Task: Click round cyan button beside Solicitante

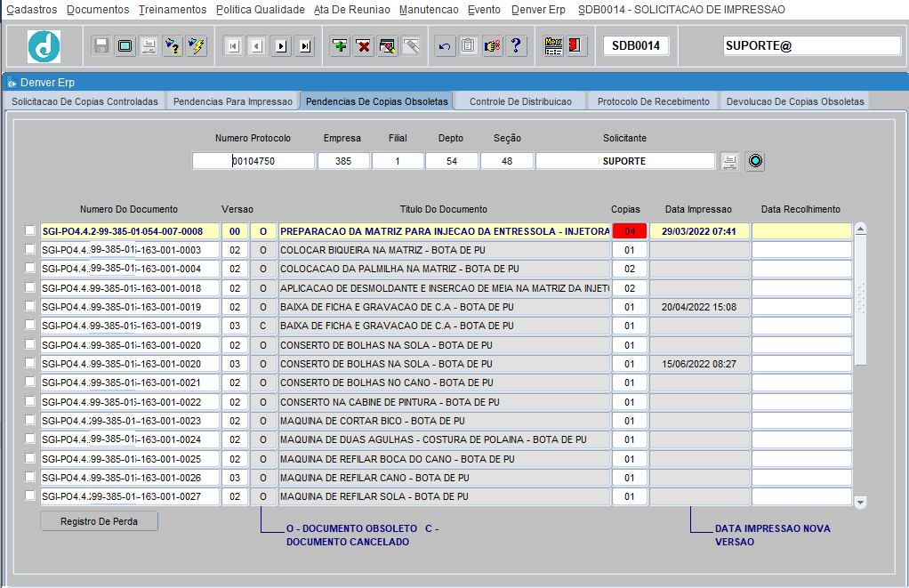Action: pos(755,161)
